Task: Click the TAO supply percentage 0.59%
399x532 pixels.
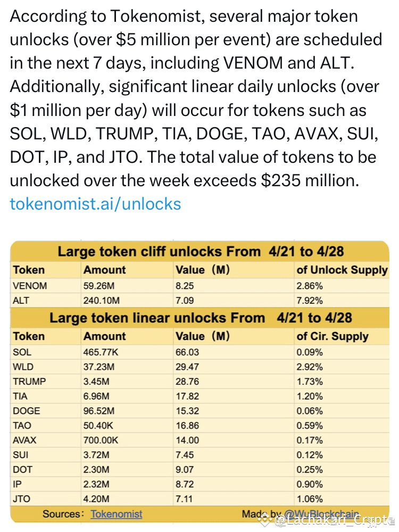Action: click(x=310, y=426)
